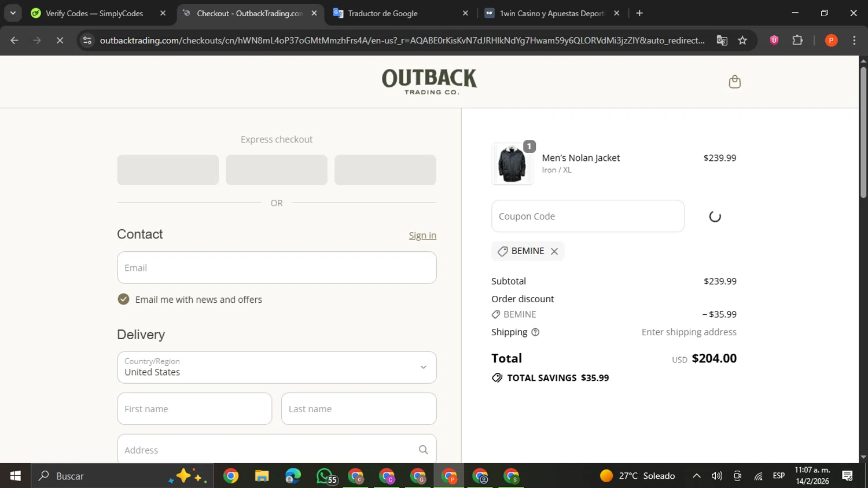Click the page vertical scrollbar thumb
The width and height of the screenshot is (868, 488).
tap(863, 132)
